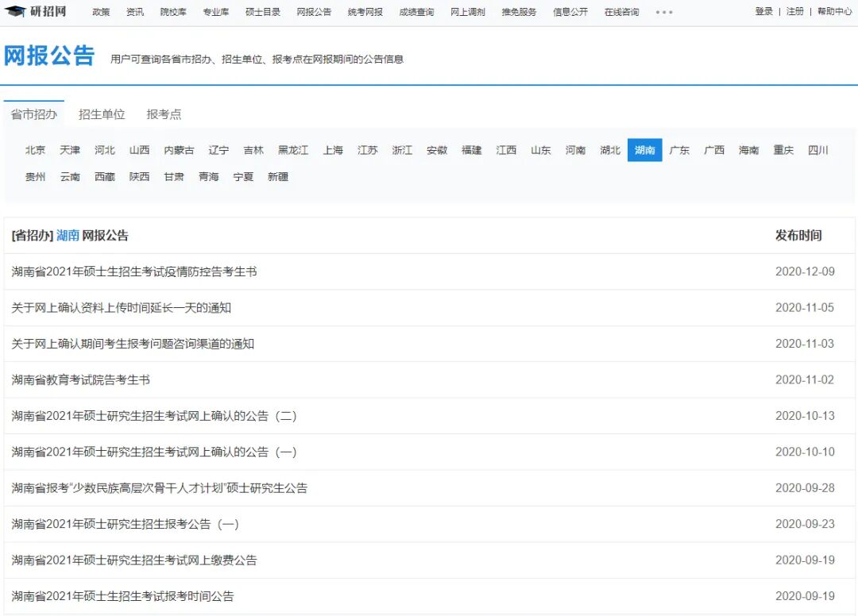Open the 推免服务 section
This screenshot has height=616, width=858.
tap(518, 12)
